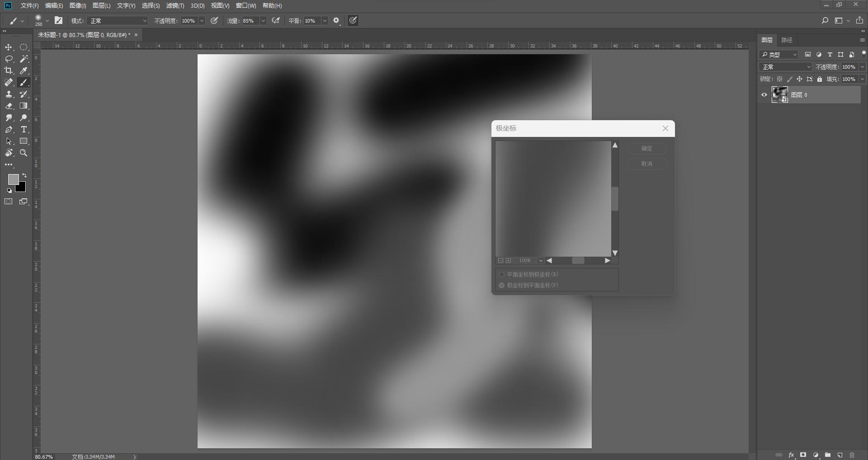Swap foreground and background colors
Viewport: 868px width, 460px height.
coord(24,175)
